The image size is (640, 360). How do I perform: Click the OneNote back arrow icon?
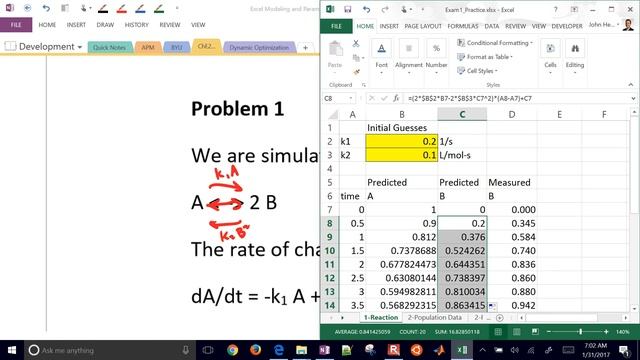28,8
